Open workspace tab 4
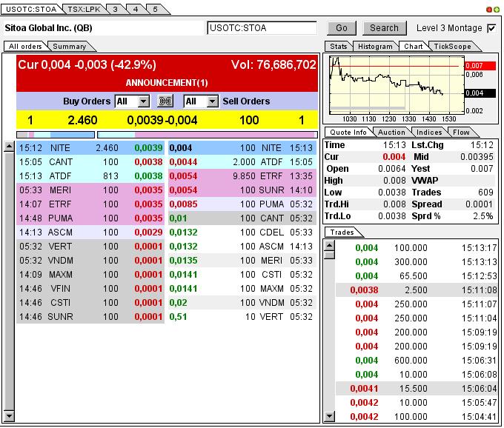Image resolution: width=504 pixels, height=428 pixels. pyautogui.click(x=136, y=10)
